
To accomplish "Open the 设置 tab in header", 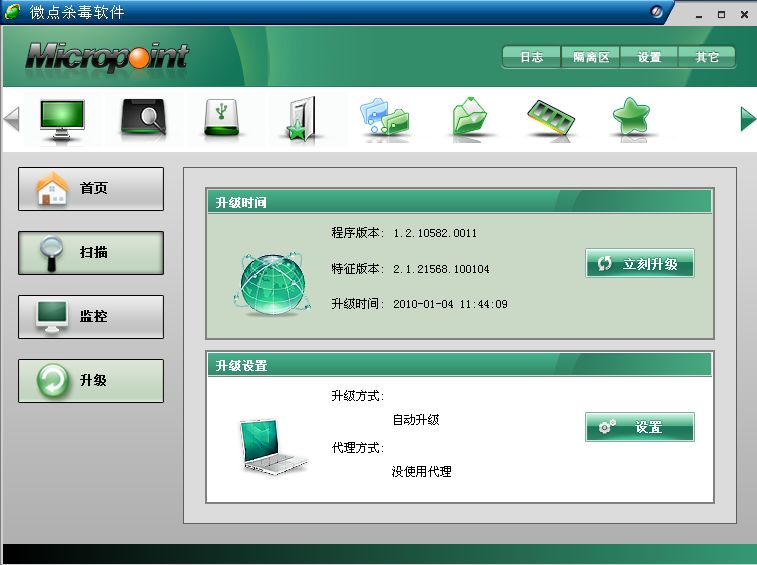I will [649, 57].
